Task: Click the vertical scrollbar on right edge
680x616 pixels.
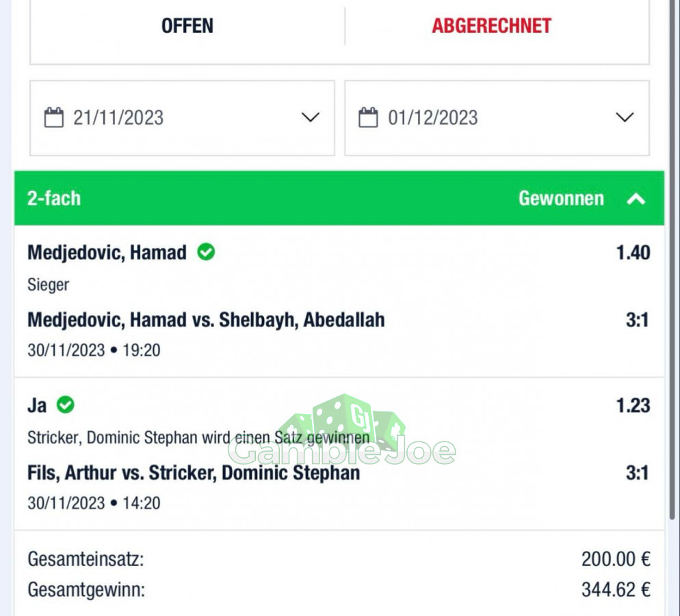Action: coord(672,260)
